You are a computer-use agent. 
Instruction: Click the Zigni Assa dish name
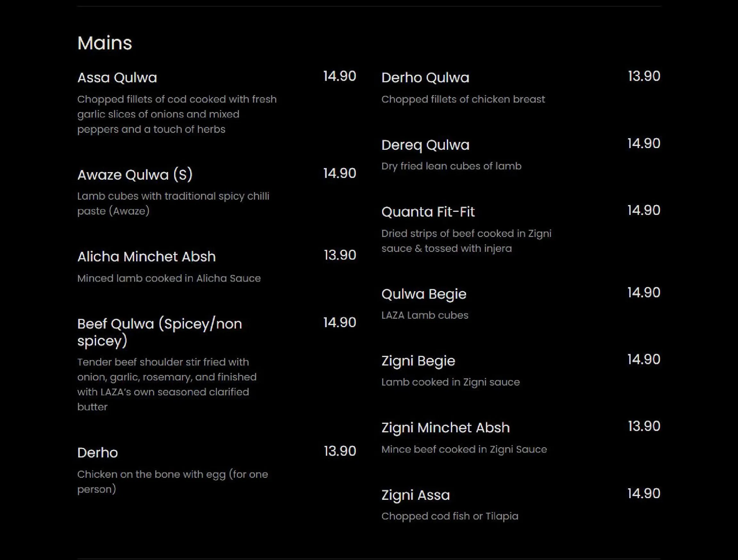pyautogui.click(x=416, y=495)
